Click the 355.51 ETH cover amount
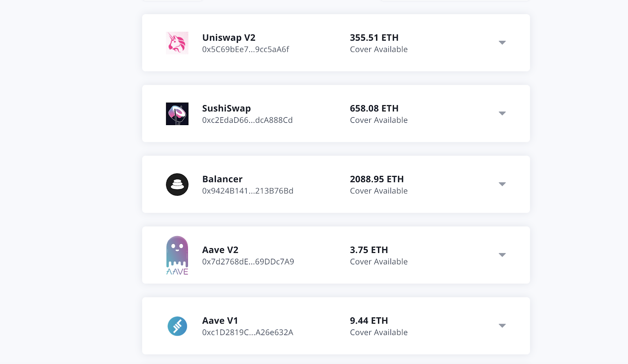Viewport: 628px width, 364px height. (374, 38)
